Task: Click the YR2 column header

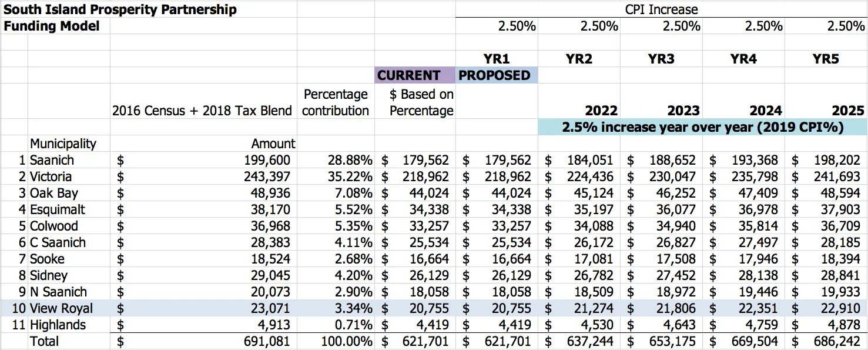Action: pos(579,59)
